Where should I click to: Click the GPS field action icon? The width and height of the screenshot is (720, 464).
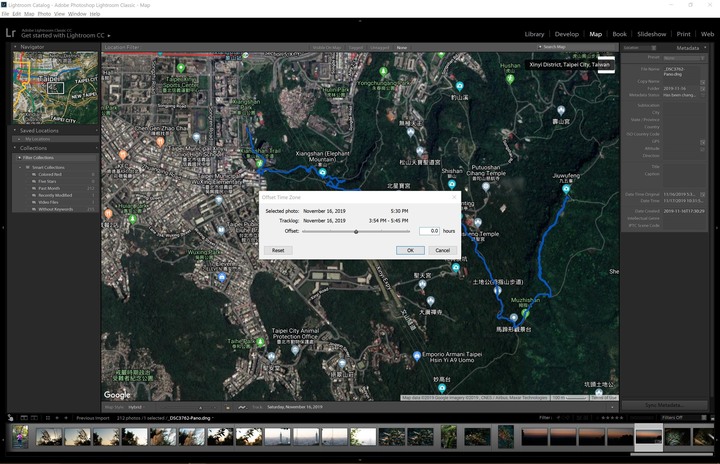point(703,142)
